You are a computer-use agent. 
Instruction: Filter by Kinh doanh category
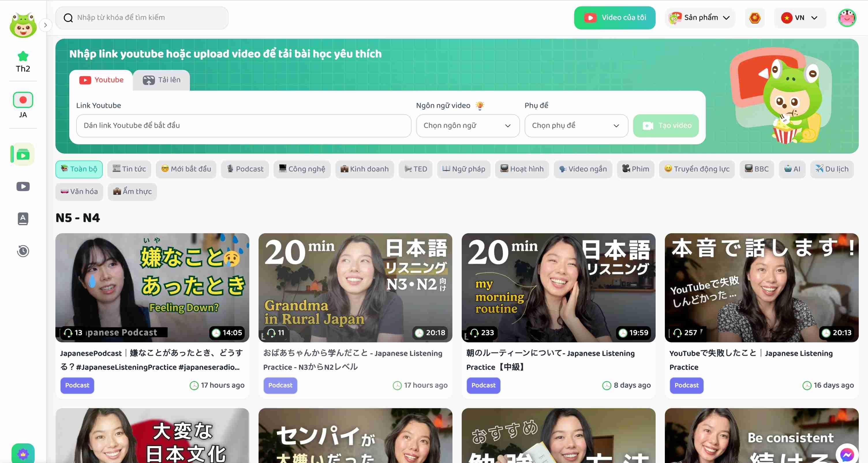pos(364,169)
